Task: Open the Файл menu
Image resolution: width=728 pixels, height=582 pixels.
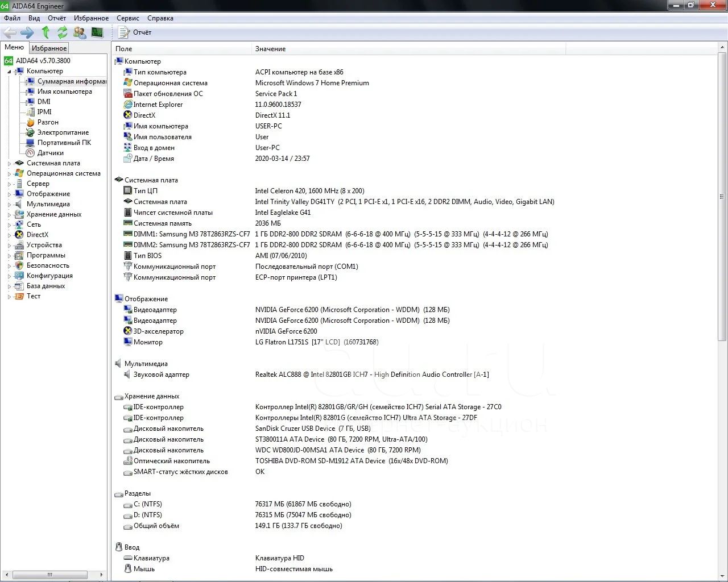Action: click(x=12, y=18)
